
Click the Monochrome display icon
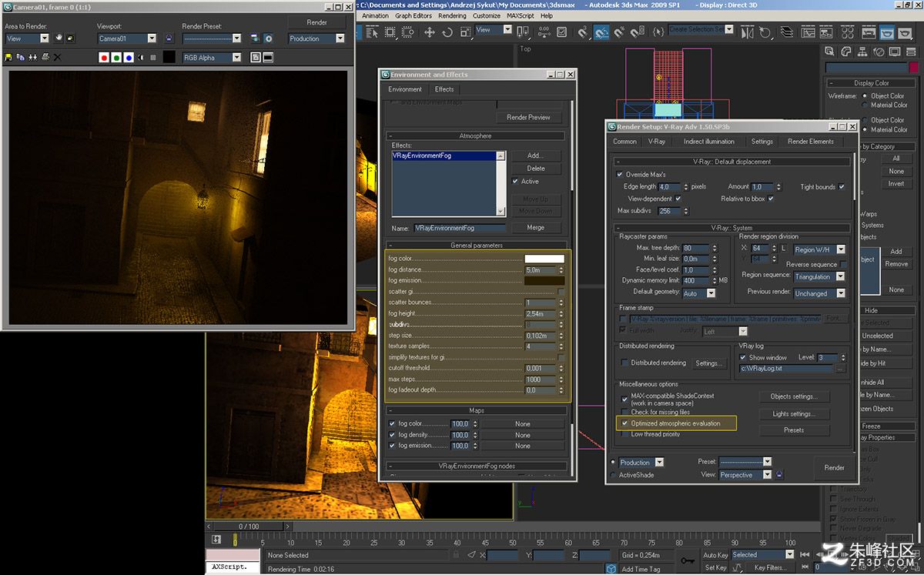153,57
